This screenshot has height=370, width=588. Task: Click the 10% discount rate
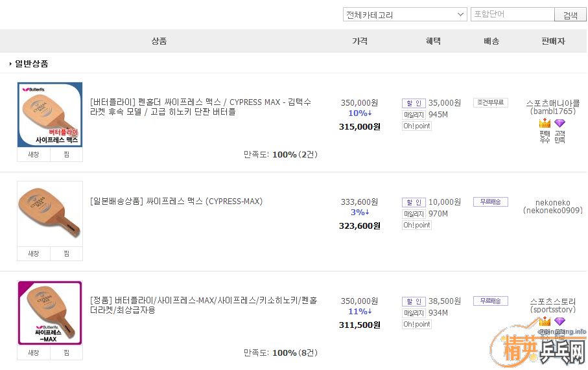360,113
